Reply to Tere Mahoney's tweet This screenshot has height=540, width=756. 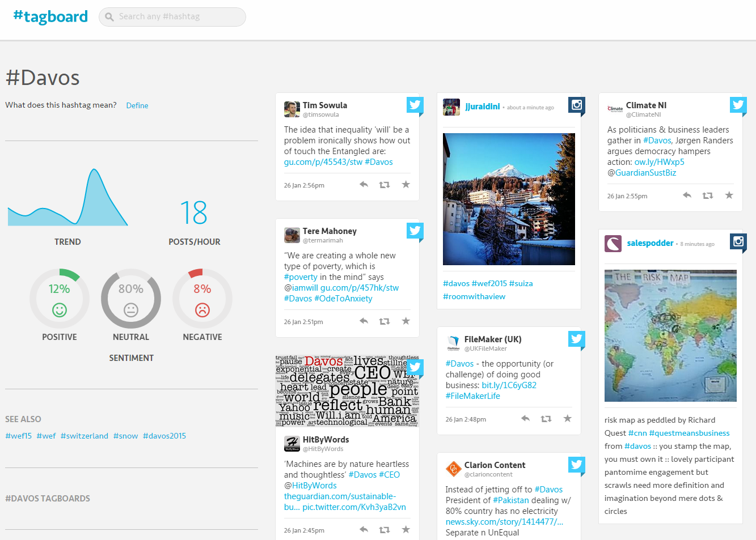[x=364, y=321]
